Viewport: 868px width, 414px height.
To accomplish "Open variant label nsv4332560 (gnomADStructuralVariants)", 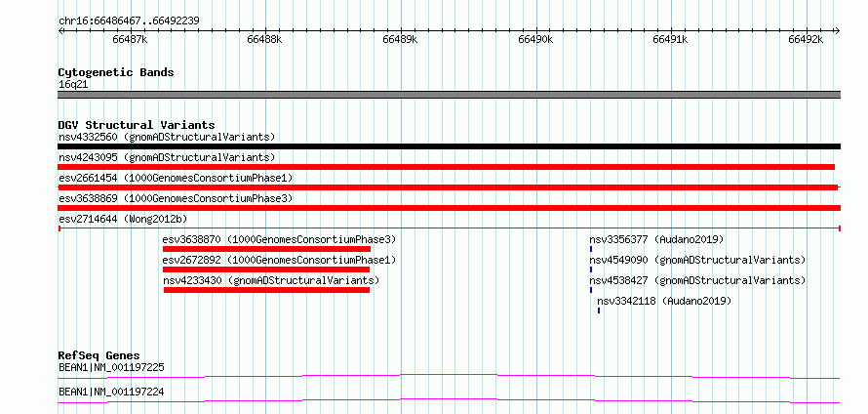I will click(x=167, y=137).
